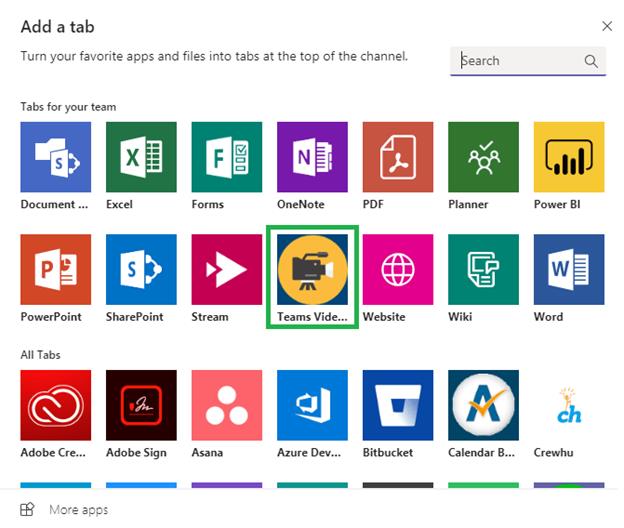
Task: Click the 'Teams Vide...' label text
Action: click(x=312, y=317)
